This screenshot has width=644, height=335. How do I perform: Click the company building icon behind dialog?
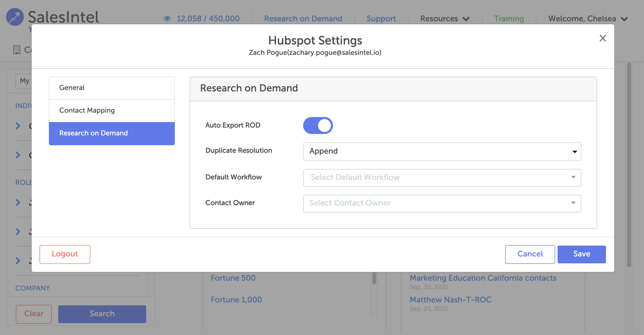pyautogui.click(x=17, y=50)
